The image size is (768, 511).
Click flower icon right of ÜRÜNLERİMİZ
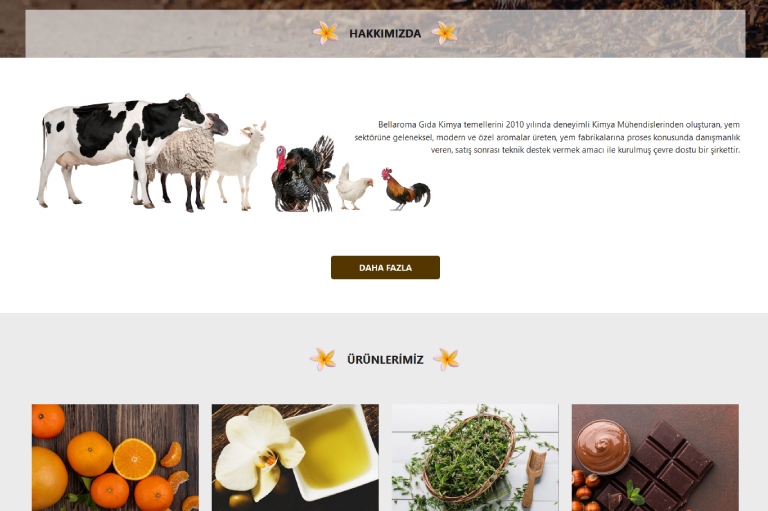tap(446, 359)
